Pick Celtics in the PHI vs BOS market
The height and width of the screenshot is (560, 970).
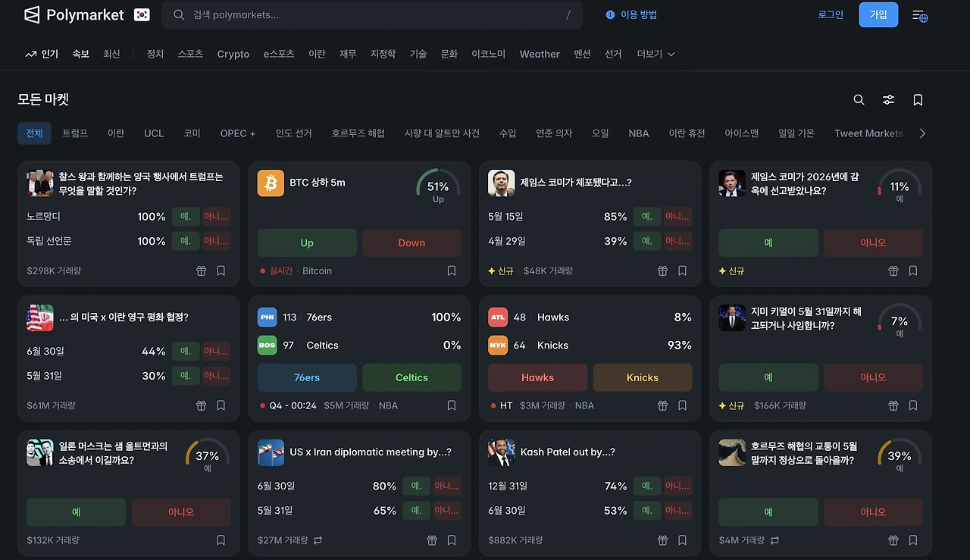411,377
